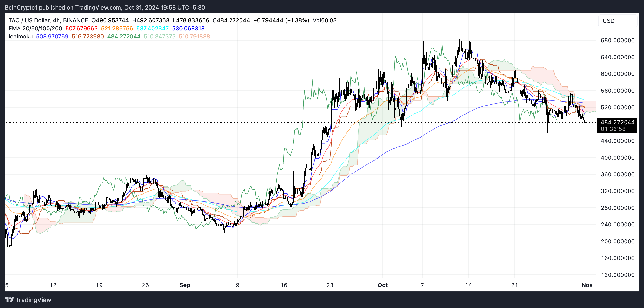Viewport: 644px width, 308px height.
Task: Click the blue EMA 200 value 530.068318
Action: tap(188, 29)
